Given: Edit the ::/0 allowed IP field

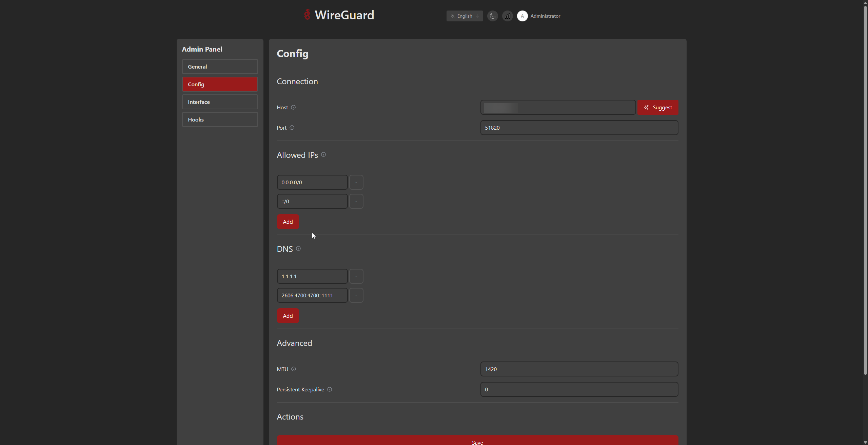Looking at the screenshot, I should pos(312,201).
